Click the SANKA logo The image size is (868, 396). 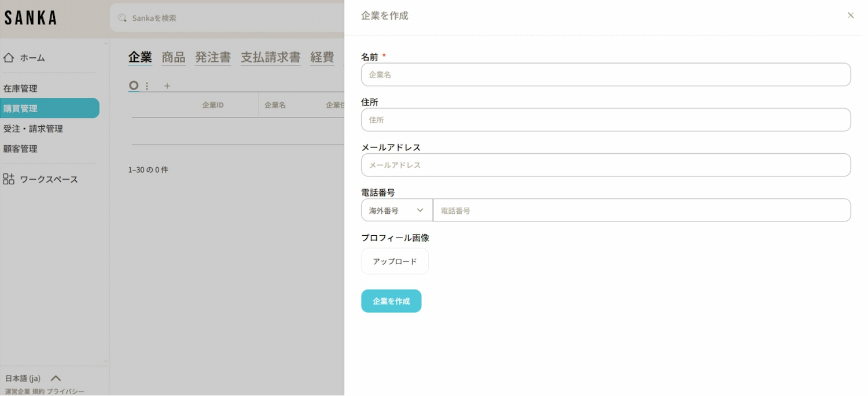pyautogui.click(x=31, y=18)
